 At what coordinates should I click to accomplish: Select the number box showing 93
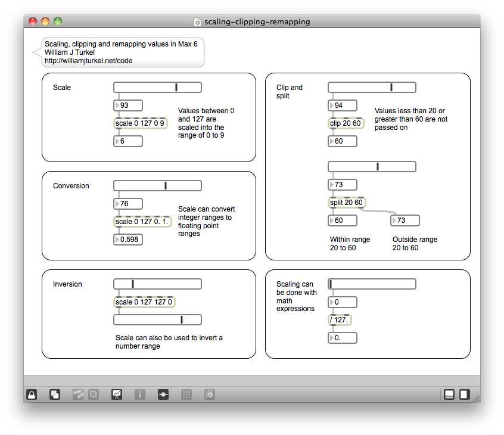pyautogui.click(x=128, y=105)
